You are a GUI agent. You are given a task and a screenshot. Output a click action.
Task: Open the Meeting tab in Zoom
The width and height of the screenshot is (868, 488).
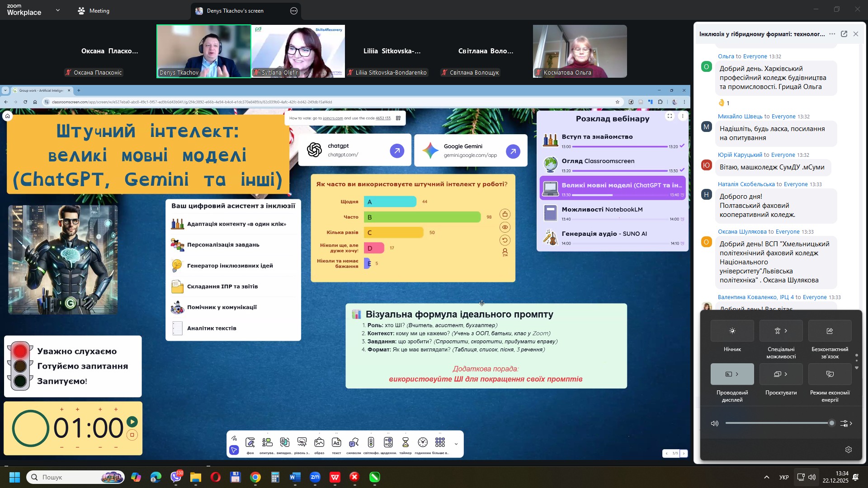94,11
